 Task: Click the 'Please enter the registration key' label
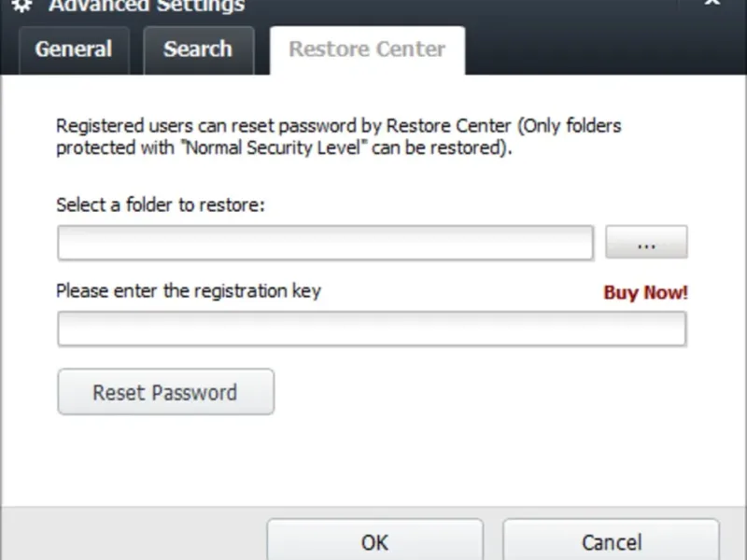tap(189, 290)
